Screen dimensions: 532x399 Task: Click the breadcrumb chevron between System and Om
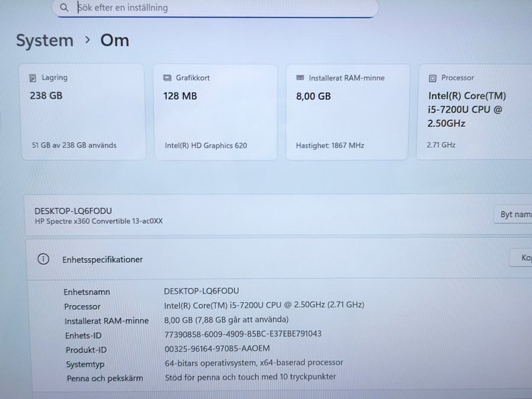pos(87,40)
